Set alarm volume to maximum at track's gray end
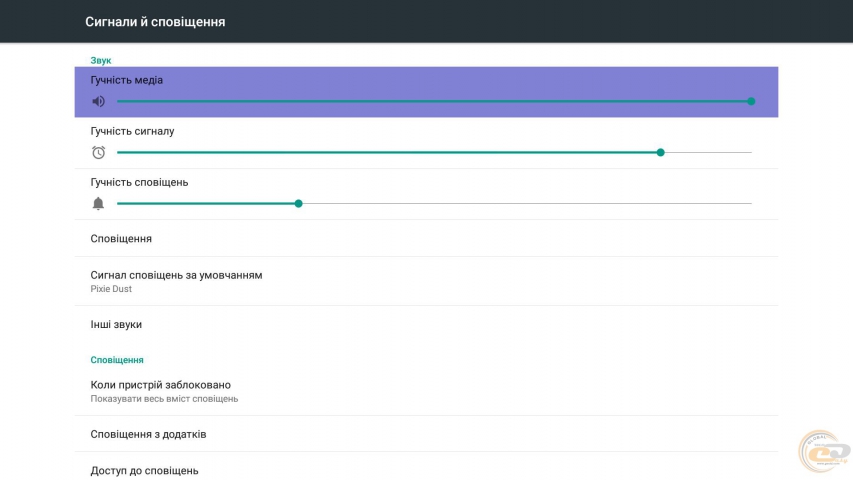This screenshot has width=853, height=480. coord(750,152)
